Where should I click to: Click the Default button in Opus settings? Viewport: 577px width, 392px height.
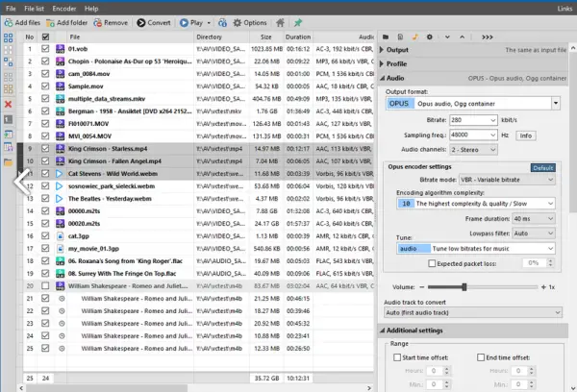click(543, 168)
